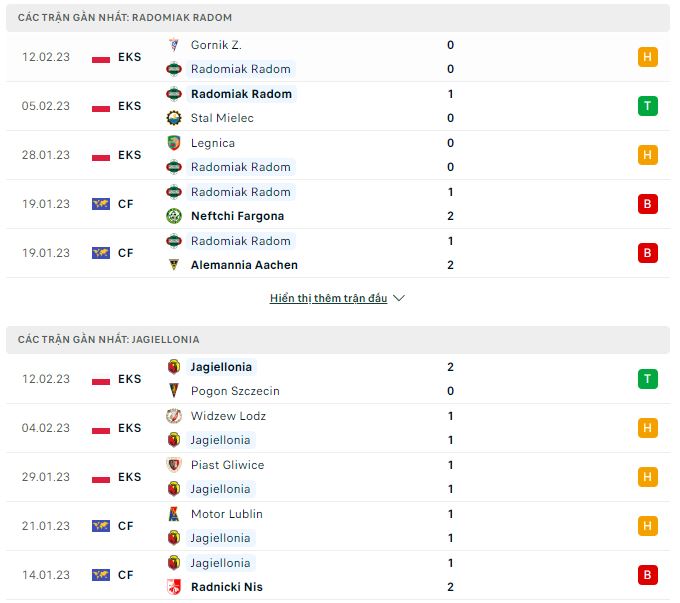This screenshot has height=603, width=680.
Task: Select the "Các trận gần nhất: Jagiellonia" header
Action: [x=108, y=340]
